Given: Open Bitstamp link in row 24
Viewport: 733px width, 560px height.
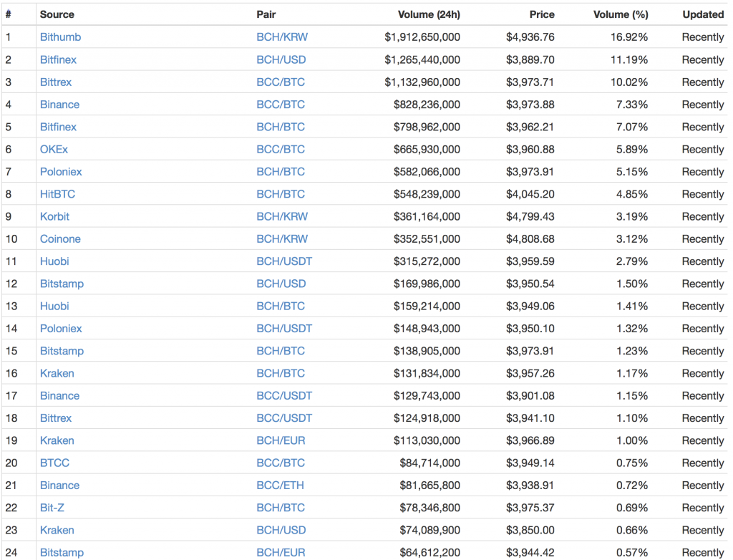Looking at the screenshot, I should tap(62, 553).
